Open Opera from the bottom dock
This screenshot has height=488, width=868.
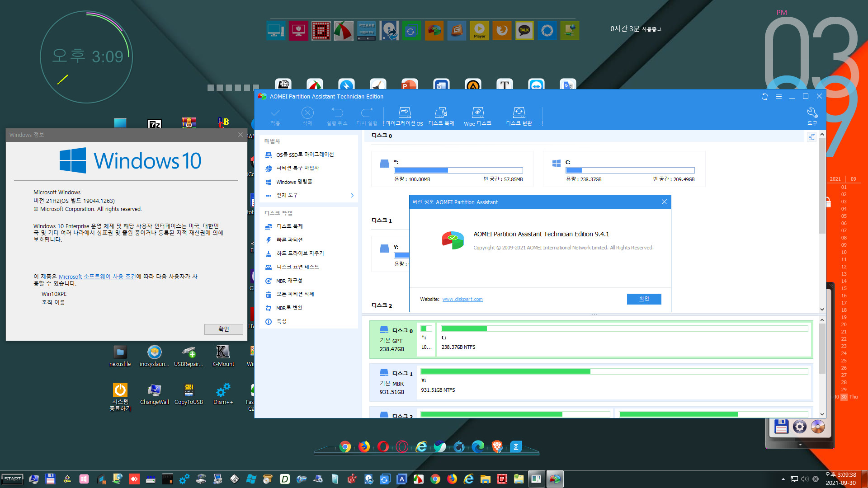click(x=383, y=447)
